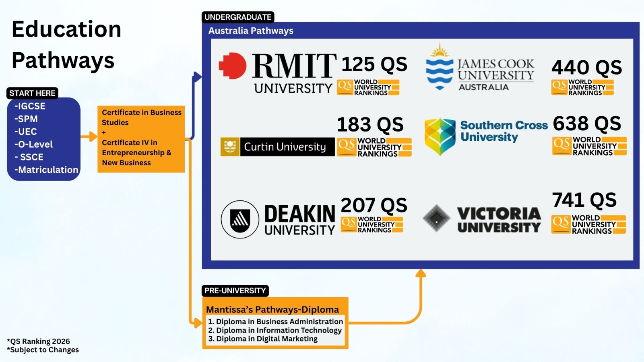644x362 pixels.
Task: Click the -SPM entry
Action: point(26,119)
